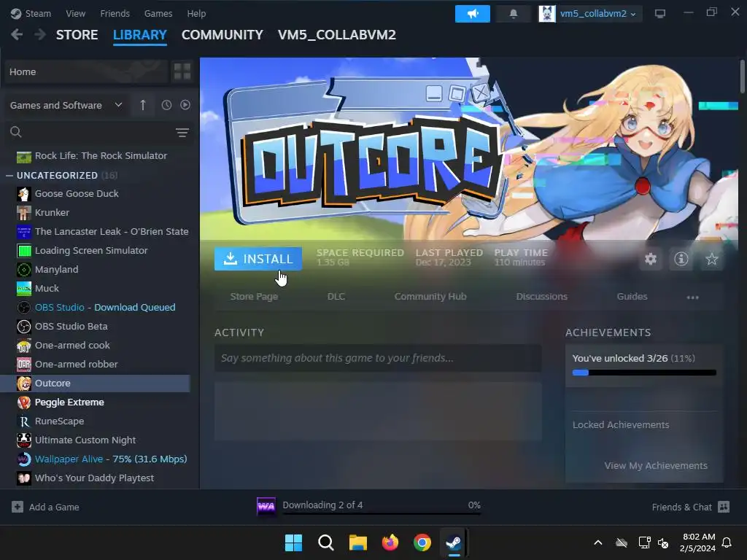Click the sort order up arrow
This screenshot has width=747, height=560.
pos(143,105)
